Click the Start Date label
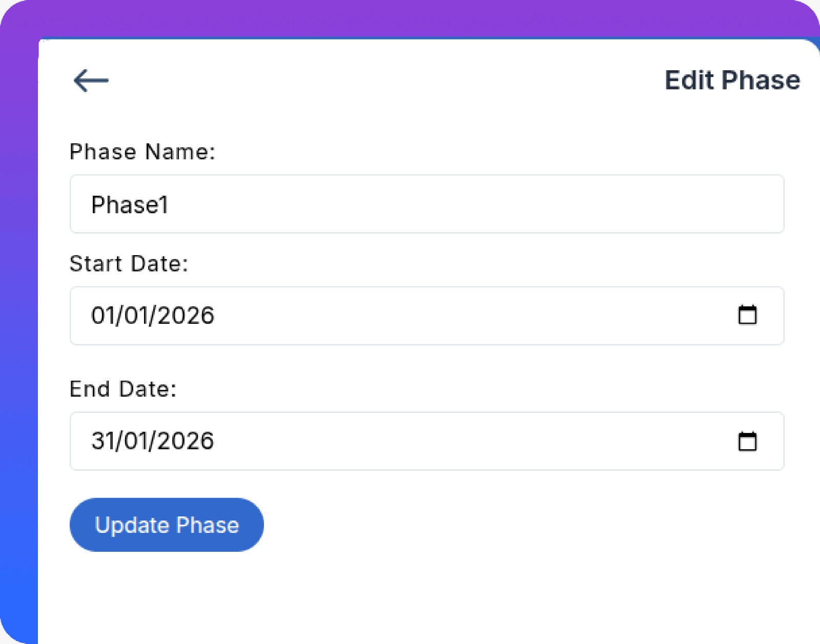This screenshot has width=820, height=644. (x=129, y=264)
